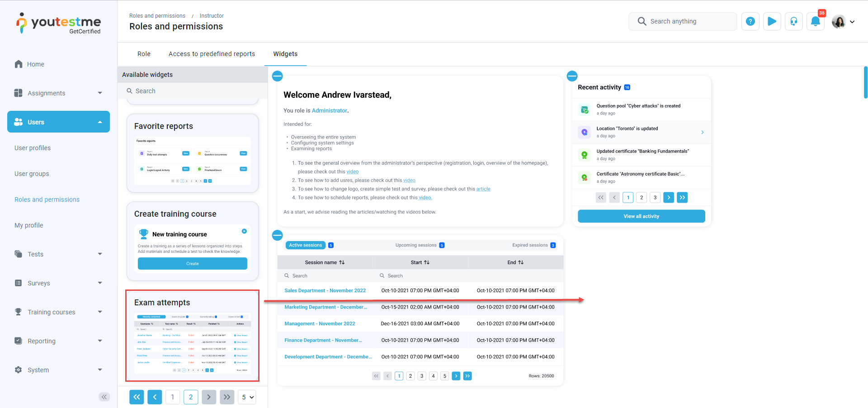The image size is (868, 408).
Task: Go to last page of Recent activity
Action: (682, 197)
